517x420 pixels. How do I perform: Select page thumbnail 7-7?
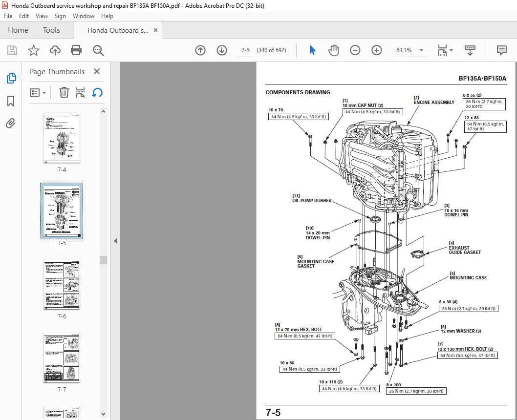coord(62,358)
